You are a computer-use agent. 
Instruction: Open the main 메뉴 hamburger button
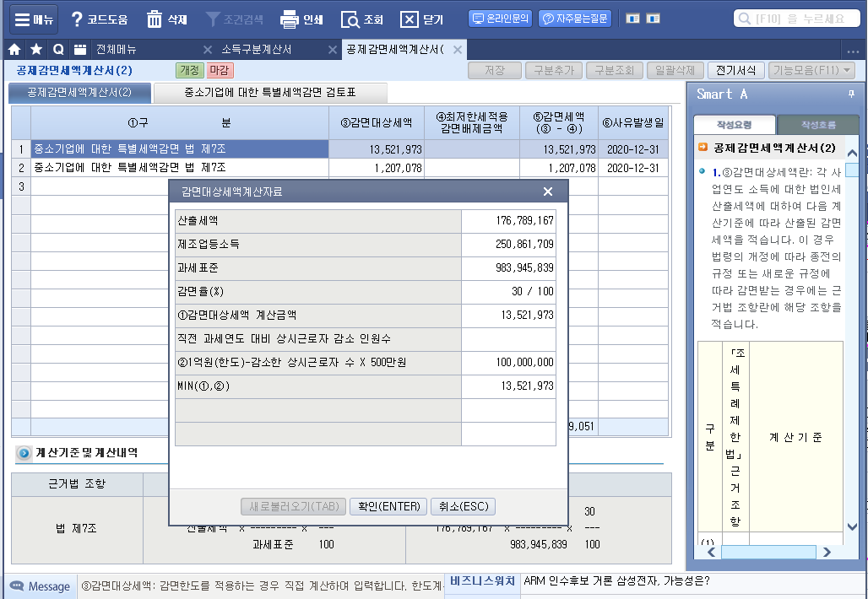[34, 19]
